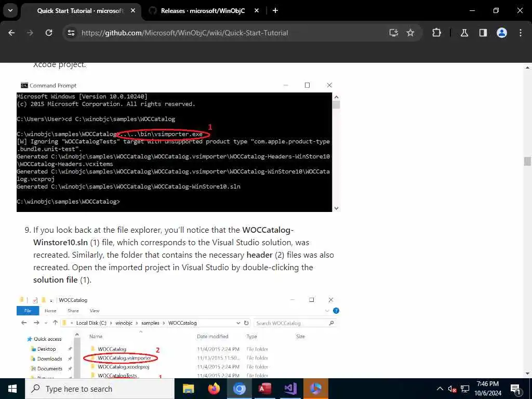
Task: Click the bold "solution file" text
Action: 55,280
